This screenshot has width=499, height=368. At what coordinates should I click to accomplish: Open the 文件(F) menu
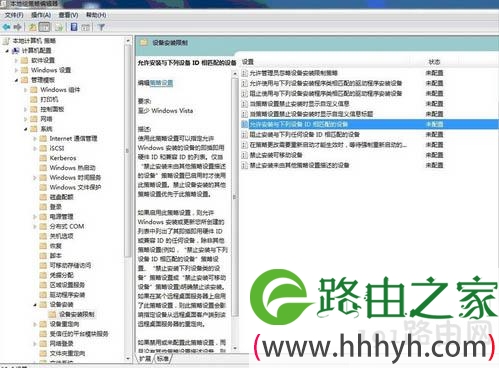pyautogui.click(x=14, y=15)
